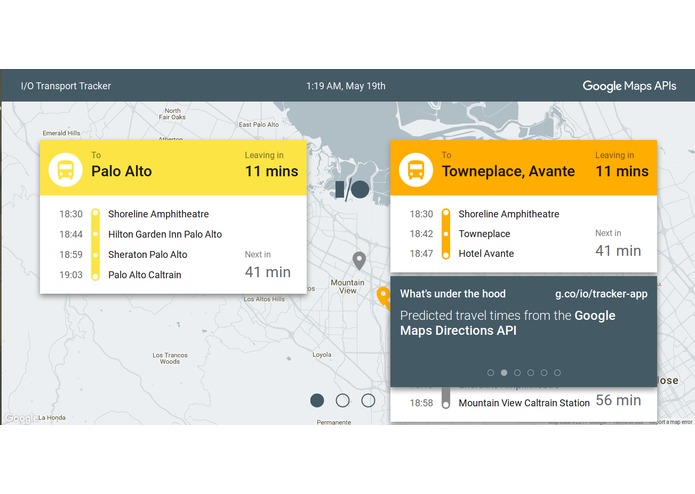Click the Mountain View Caltrain Station stop
Image resolution: width=695 pixels, height=494 pixels.
click(x=524, y=403)
